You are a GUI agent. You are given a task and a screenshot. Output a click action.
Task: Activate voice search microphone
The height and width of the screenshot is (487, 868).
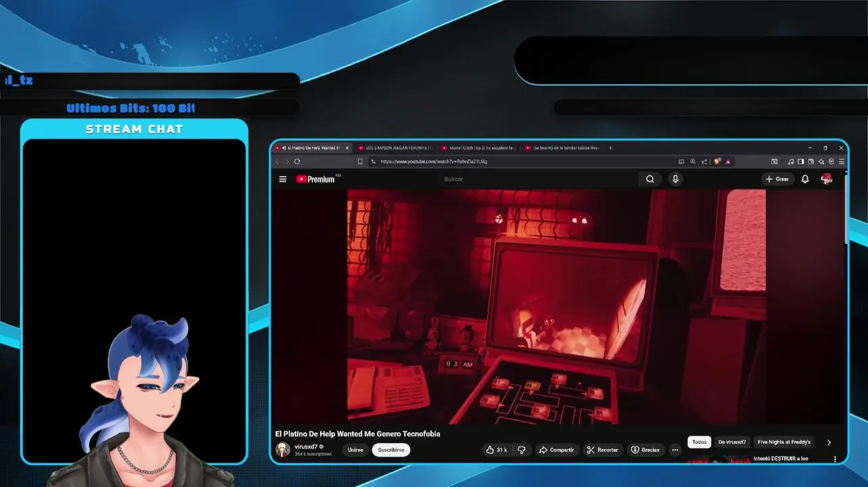click(x=675, y=179)
